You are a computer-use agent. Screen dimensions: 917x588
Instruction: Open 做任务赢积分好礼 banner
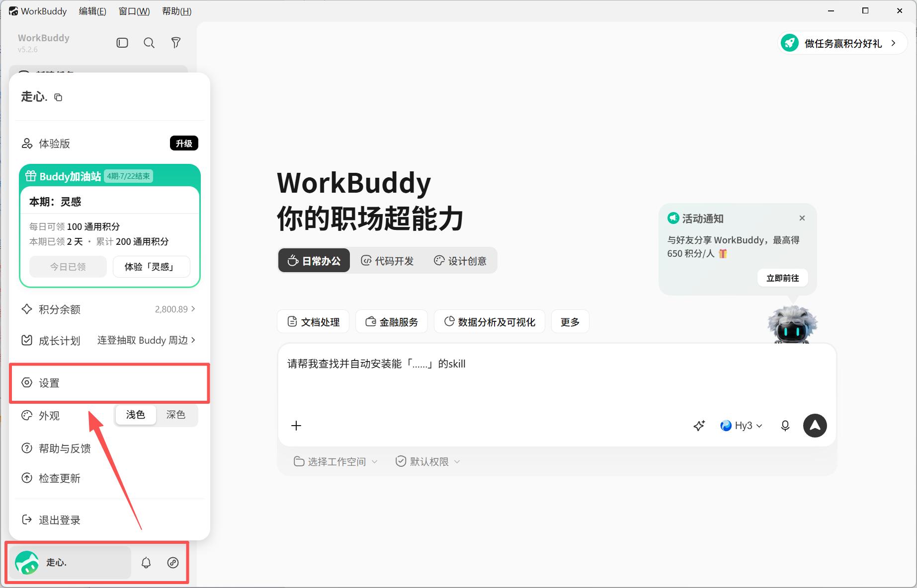click(842, 43)
